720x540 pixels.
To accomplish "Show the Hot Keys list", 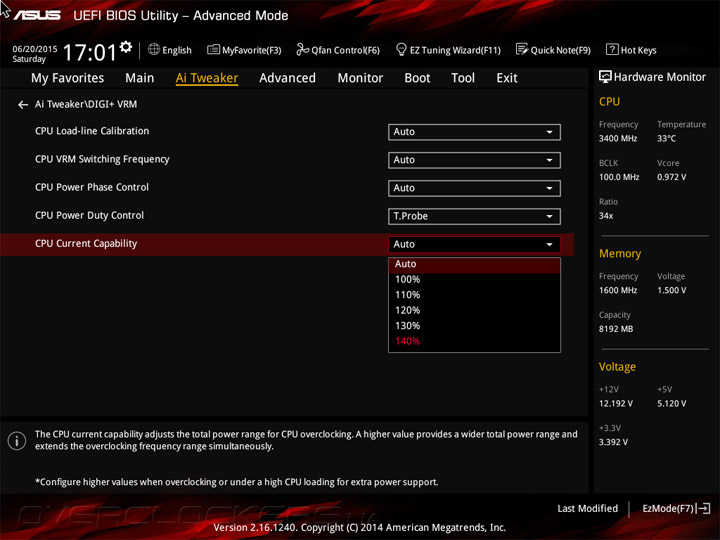I will pyautogui.click(x=631, y=50).
